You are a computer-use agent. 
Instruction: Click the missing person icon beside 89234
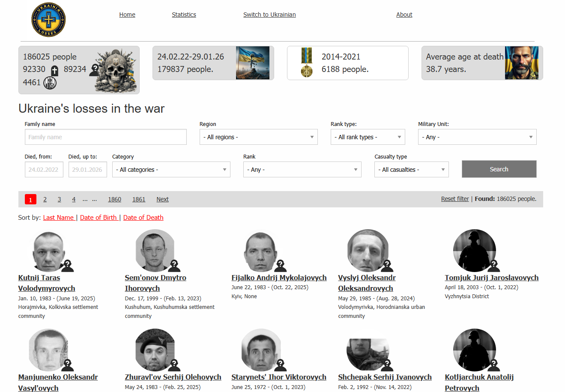coord(94,70)
